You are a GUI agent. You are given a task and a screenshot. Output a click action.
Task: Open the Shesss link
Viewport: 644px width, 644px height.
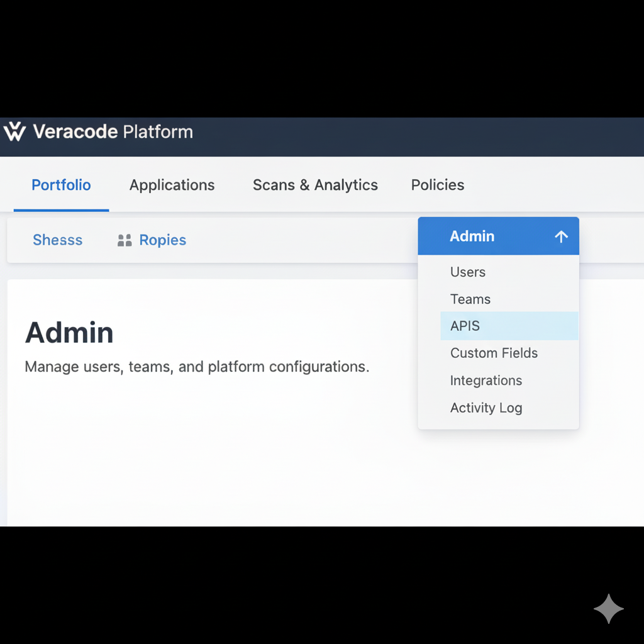57,240
